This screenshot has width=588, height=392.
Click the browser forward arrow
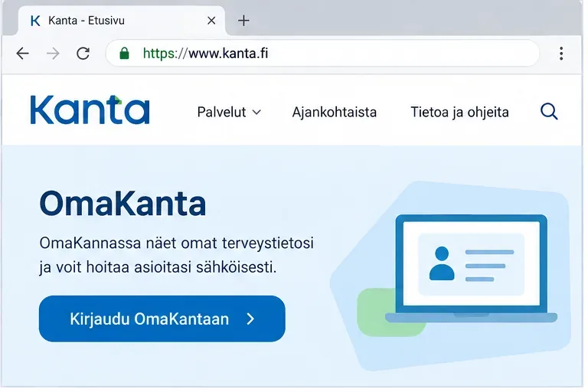click(x=53, y=54)
